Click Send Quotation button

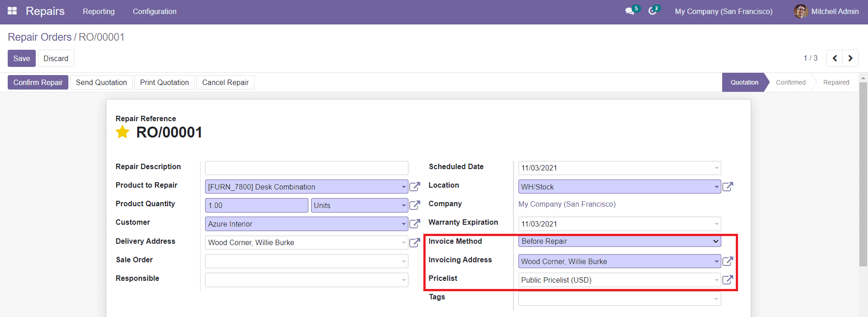coord(101,82)
